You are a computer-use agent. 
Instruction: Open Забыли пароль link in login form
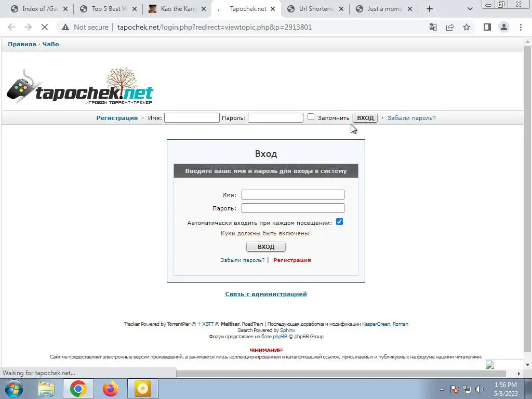coord(243,260)
